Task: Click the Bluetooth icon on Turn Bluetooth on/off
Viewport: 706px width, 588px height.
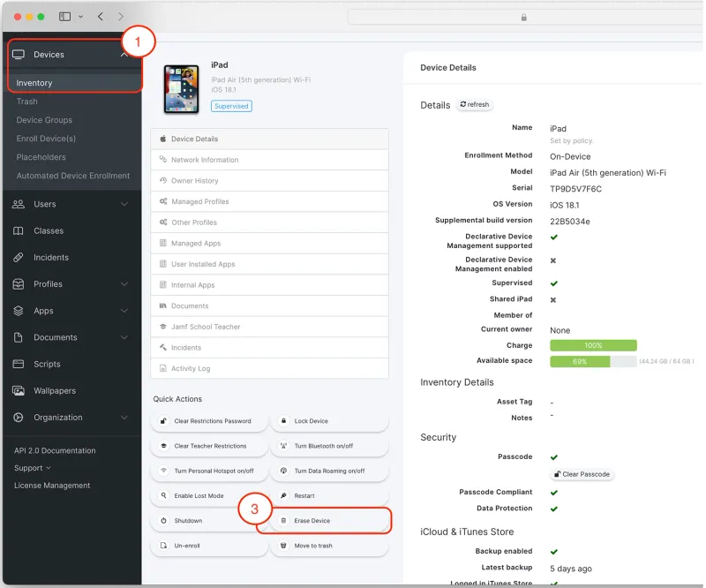Action: coord(283,446)
